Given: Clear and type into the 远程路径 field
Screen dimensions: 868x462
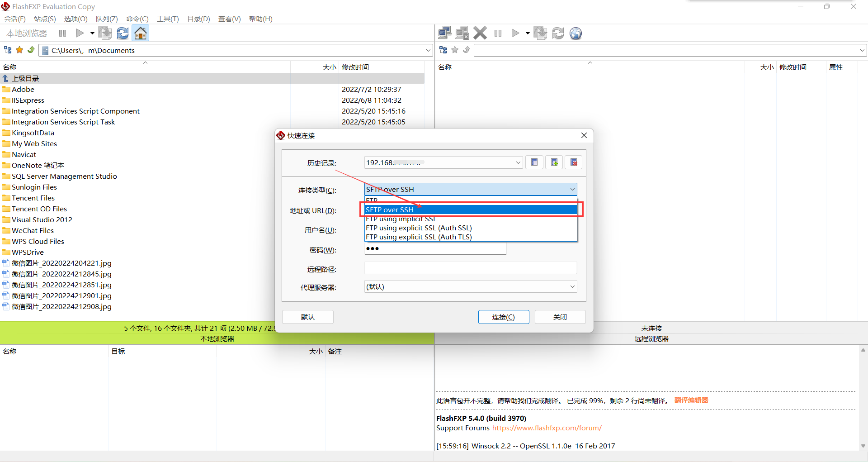Looking at the screenshot, I should (470, 267).
